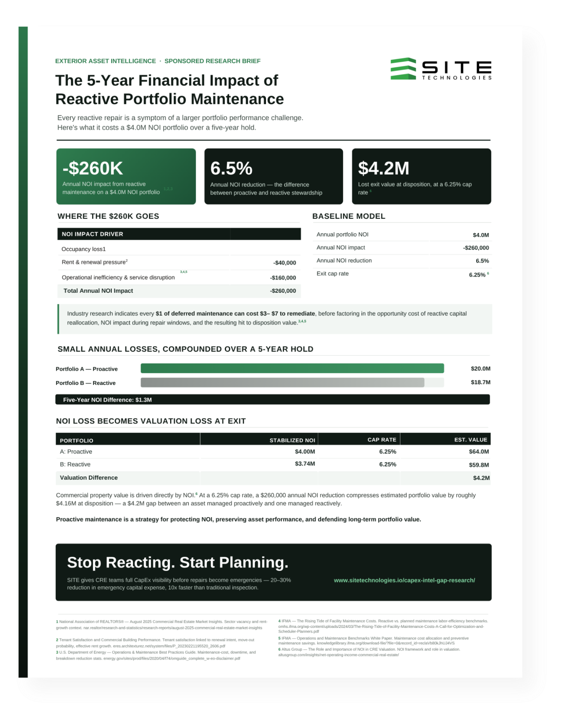Click the SITE Technologies green logo icon
Viewport: 563px width, 728px height.
coord(403,68)
